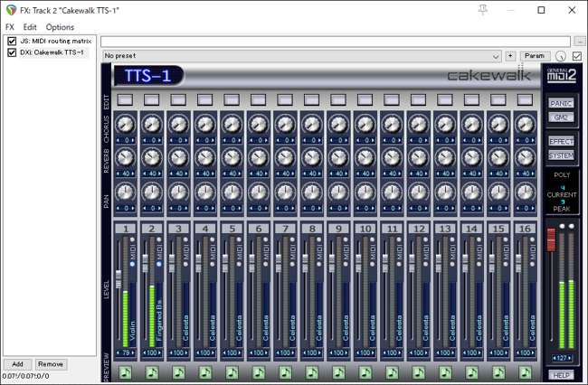
Task: Click the Pan knob on channel 3
Action: [178, 192]
